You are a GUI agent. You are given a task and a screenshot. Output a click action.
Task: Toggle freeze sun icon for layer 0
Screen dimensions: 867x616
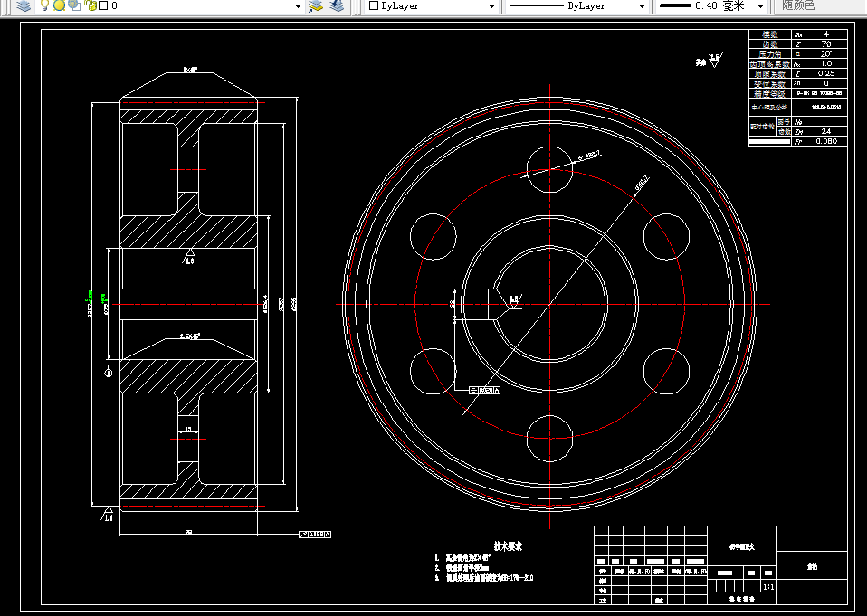59,5
